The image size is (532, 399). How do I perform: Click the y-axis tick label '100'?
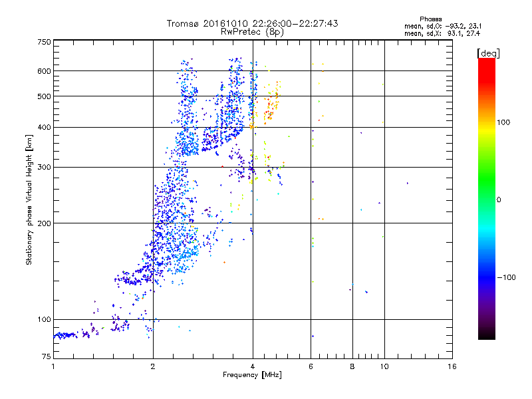[44, 319]
